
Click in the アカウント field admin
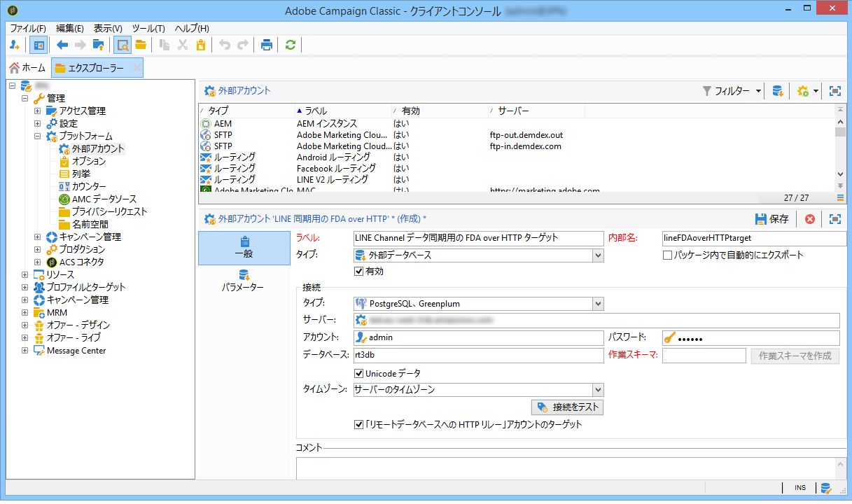tap(478, 338)
